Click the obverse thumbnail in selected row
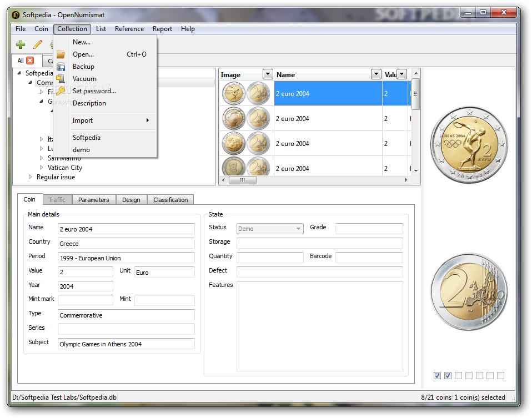This screenshot has width=532, height=418. (x=234, y=93)
